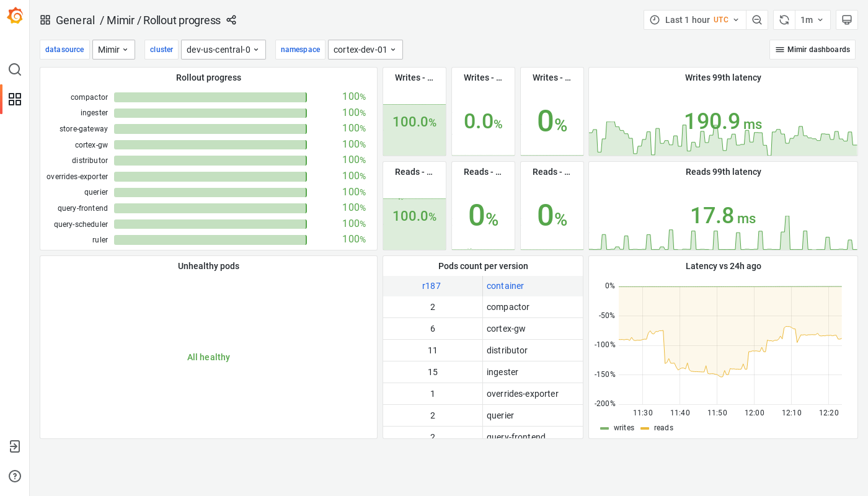Screen dimensions: 868x496
Task: Click the container column header link
Action: point(505,286)
